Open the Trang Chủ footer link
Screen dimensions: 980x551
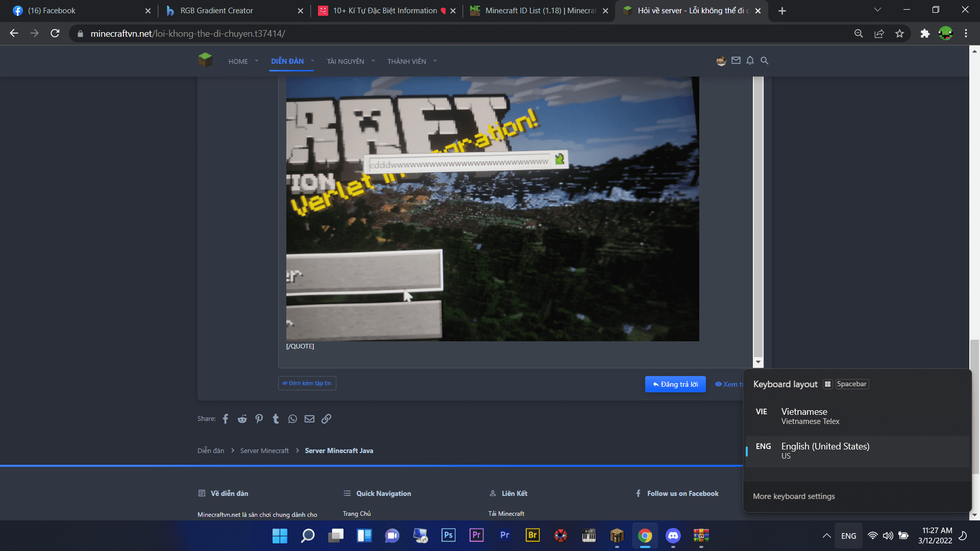pyautogui.click(x=357, y=514)
